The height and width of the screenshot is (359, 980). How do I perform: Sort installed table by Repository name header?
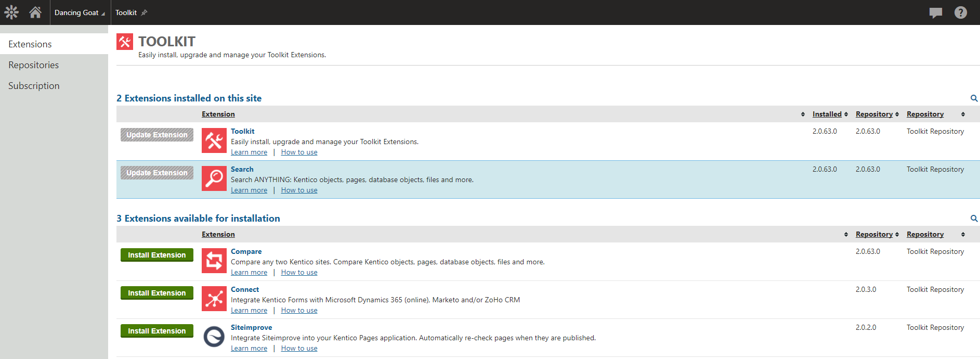pos(925,114)
